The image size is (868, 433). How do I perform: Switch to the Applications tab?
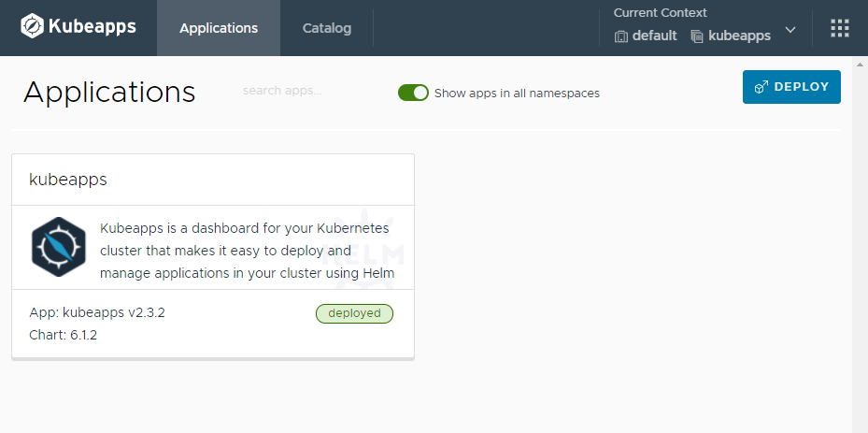[219, 28]
